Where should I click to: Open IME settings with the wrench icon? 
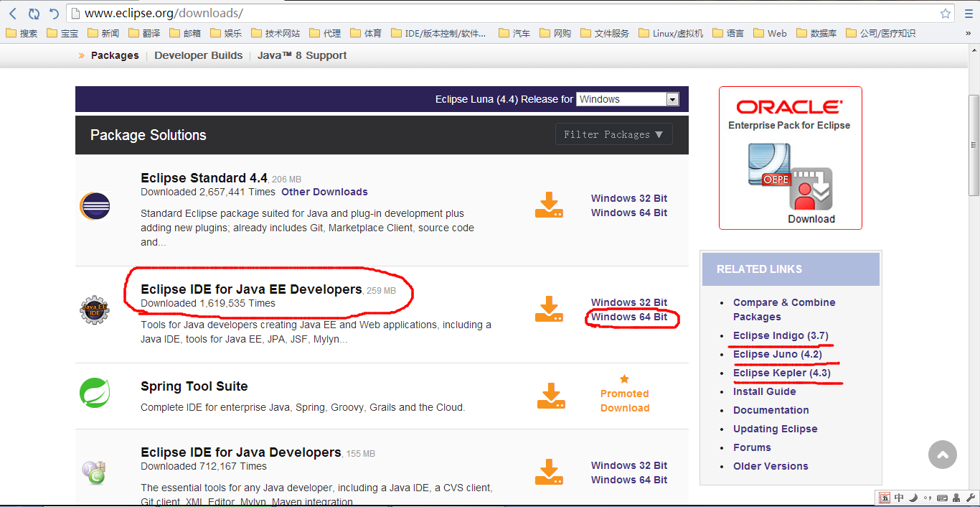point(971,498)
